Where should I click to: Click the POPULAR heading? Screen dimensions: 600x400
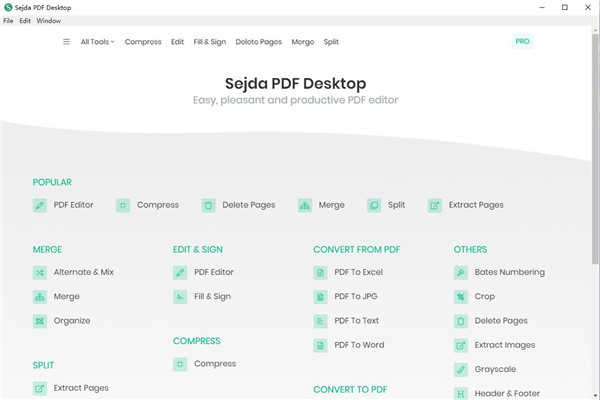52,182
